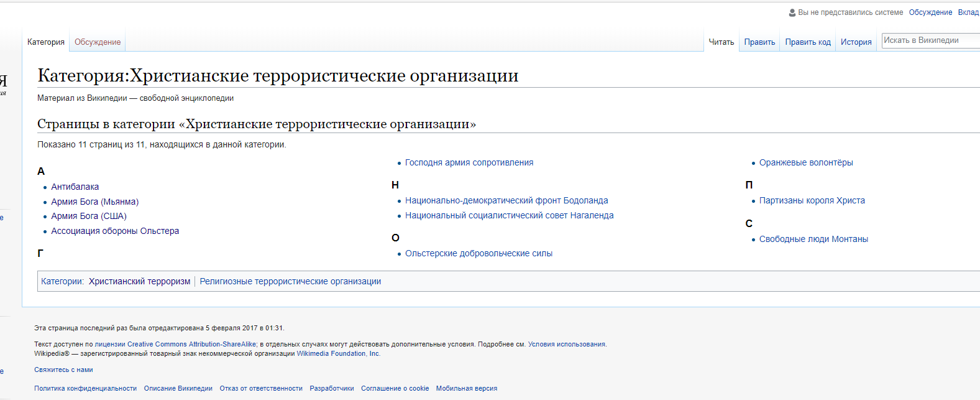The image size is (980, 400).
Task: Open Религиозные террористические организации category
Action: [290, 281]
